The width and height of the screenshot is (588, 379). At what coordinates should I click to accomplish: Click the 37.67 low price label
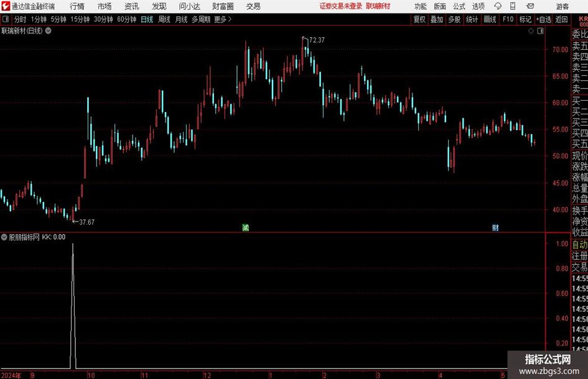pyautogui.click(x=86, y=222)
